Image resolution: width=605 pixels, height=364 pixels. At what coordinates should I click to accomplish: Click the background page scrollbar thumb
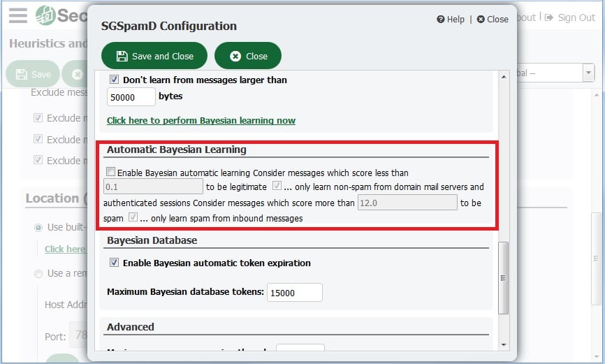click(x=596, y=259)
